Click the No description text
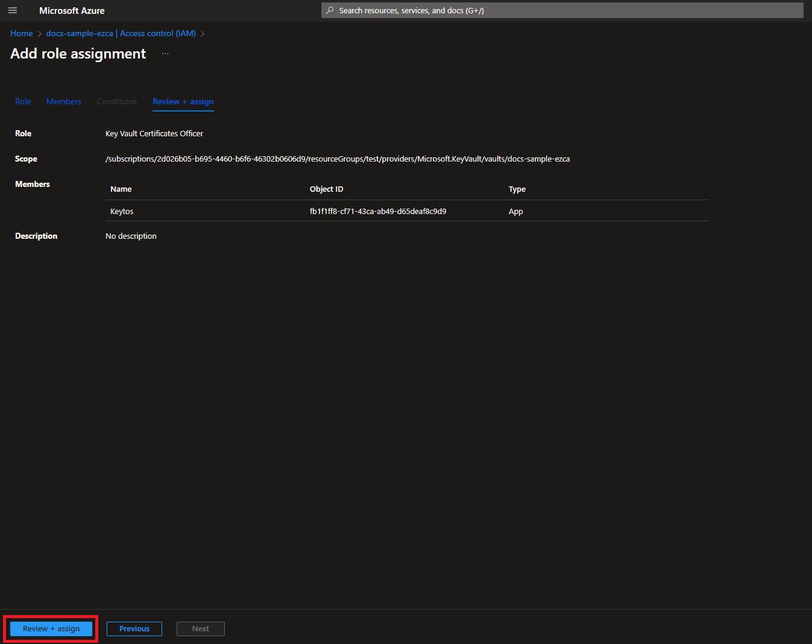 pos(131,236)
